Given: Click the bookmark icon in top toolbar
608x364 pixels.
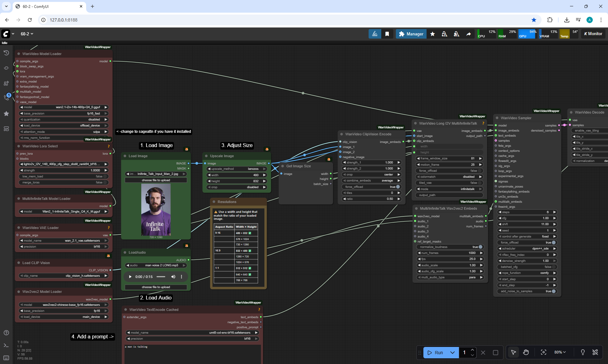Looking at the screenshot, I should pyautogui.click(x=387, y=34).
